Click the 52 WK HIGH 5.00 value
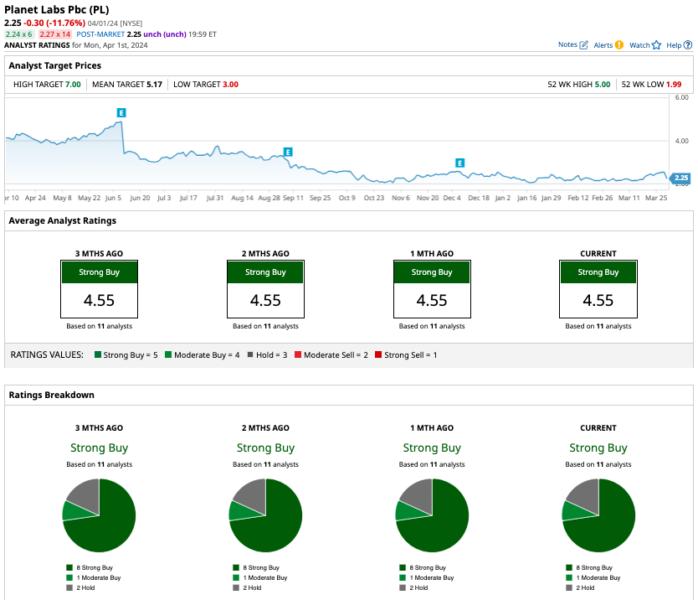The width and height of the screenshot is (698, 600). coord(602,85)
